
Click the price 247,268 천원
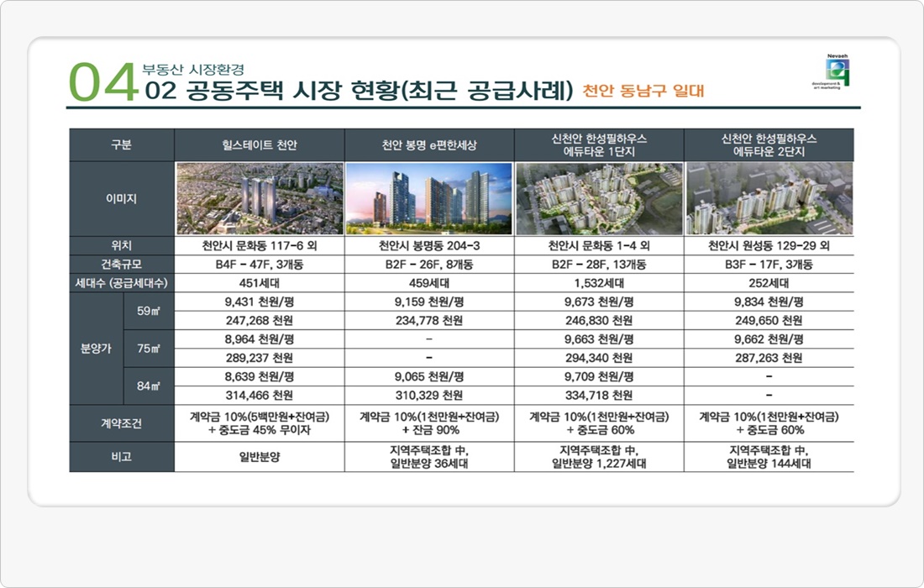[260, 321]
